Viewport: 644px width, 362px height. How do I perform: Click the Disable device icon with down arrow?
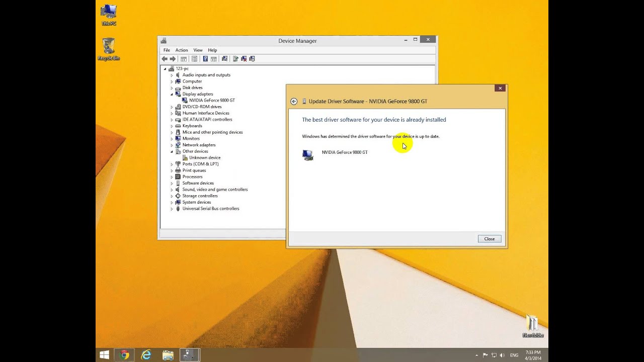tap(252, 59)
